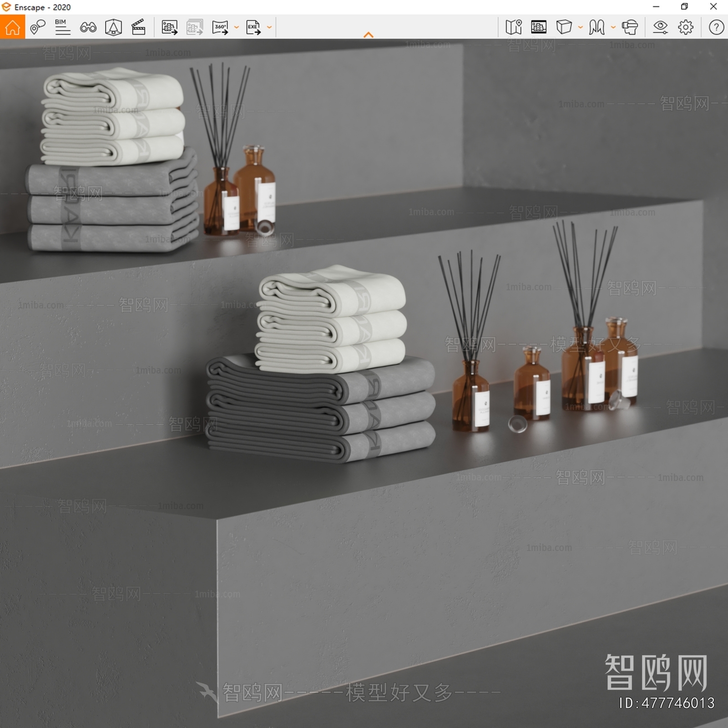
Task: Expand the 360 panorama dropdown arrow
Action: click(x=236, y=27)
